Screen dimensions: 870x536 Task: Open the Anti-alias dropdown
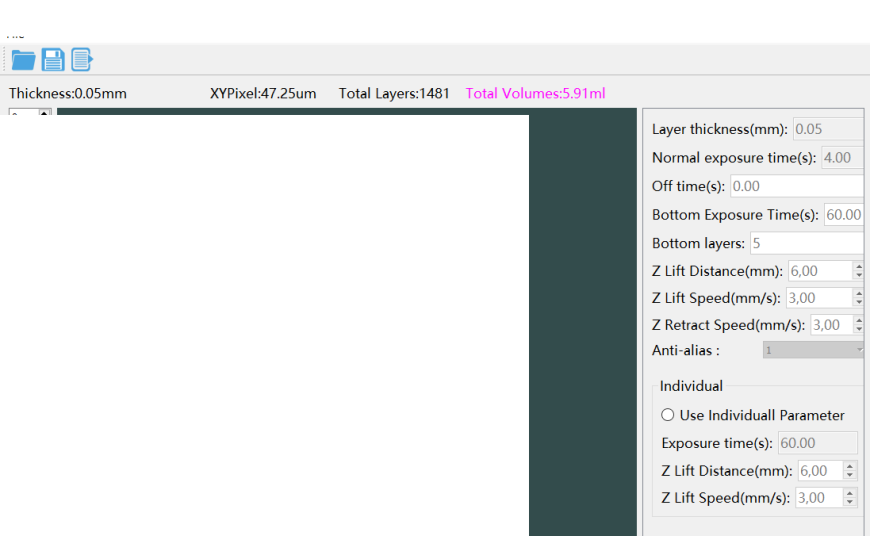pos(813,350)
